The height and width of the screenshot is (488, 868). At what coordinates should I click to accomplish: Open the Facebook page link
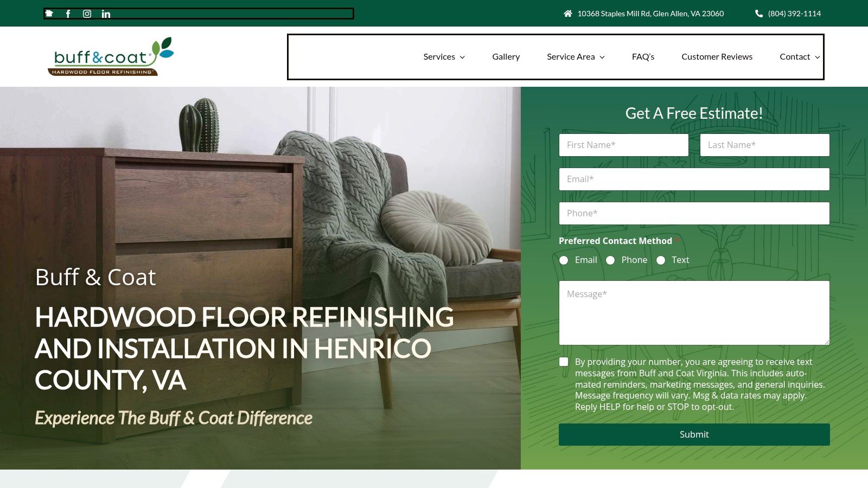tap(68, 14)
